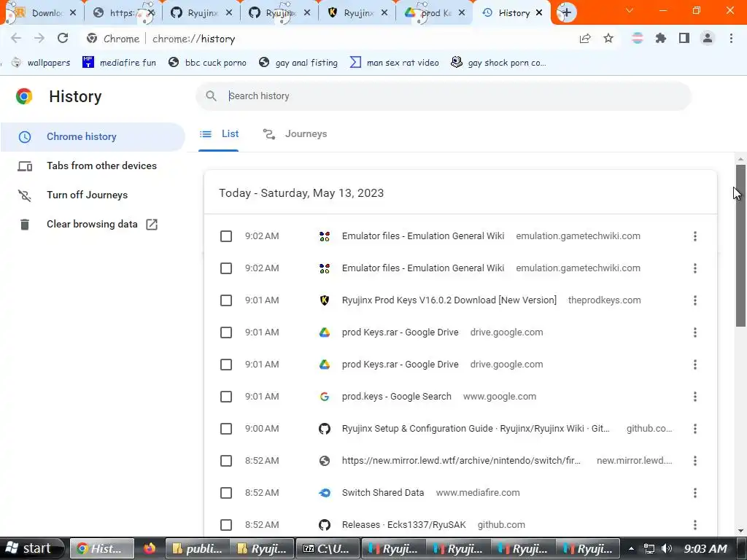Viewport: 747px width, 560px height.
Task: Open more actions for Switch Shared Data entry
Action: coord(695,493)
